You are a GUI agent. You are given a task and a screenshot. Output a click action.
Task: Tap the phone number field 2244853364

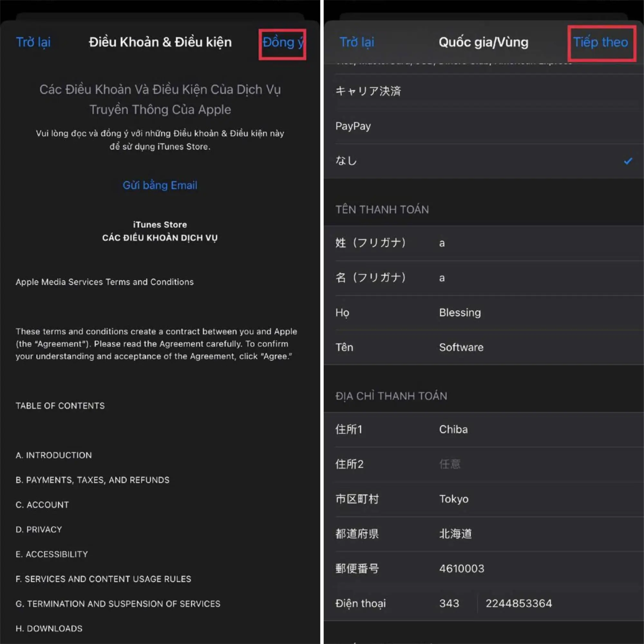coord(519,603)
